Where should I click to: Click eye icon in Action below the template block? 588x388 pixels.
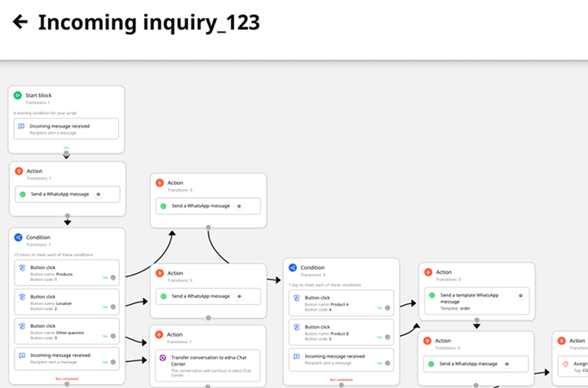[x=507, y=364]
